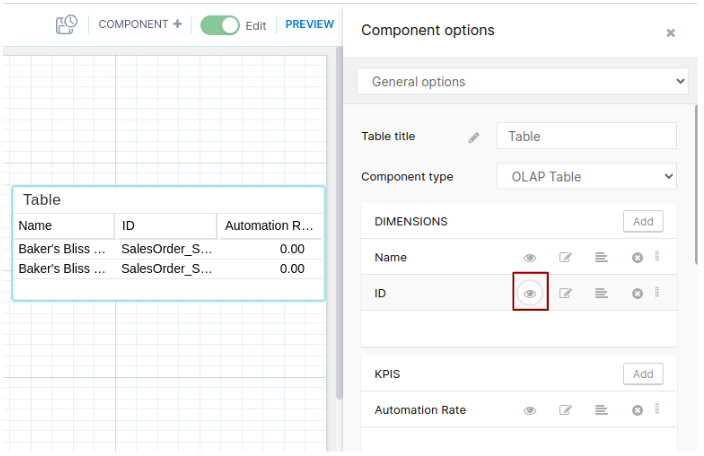Remove the ID dimension

coord(637,293)
